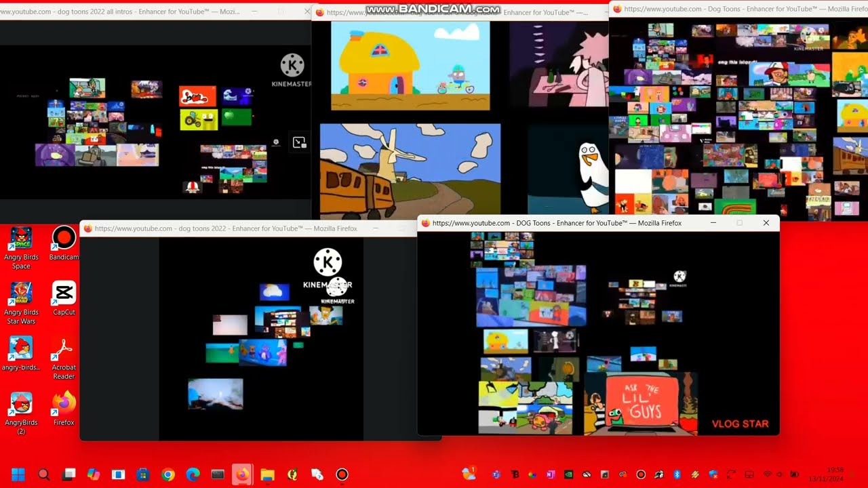
Task: Click the yellow house cartoon video frame
Action: click(410, 66)
